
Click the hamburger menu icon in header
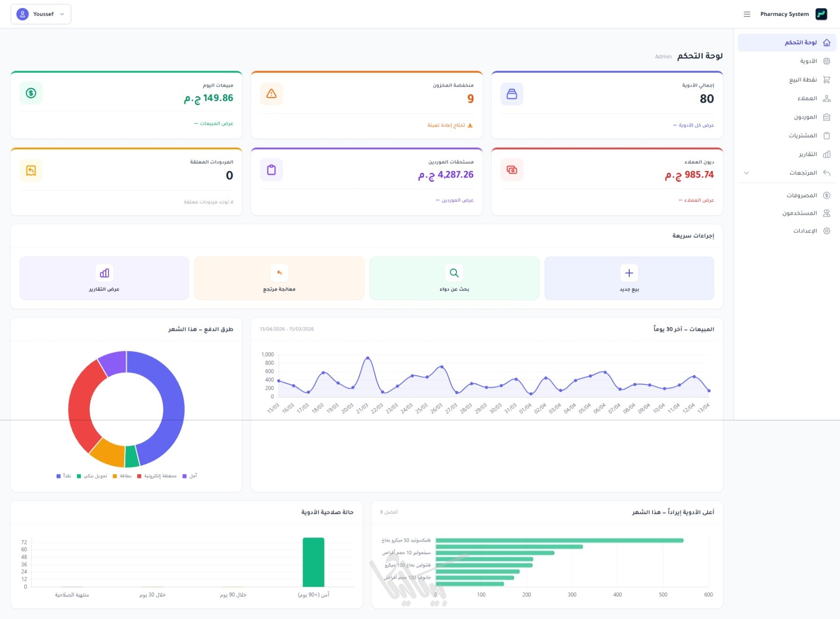(x=747, y=14)
